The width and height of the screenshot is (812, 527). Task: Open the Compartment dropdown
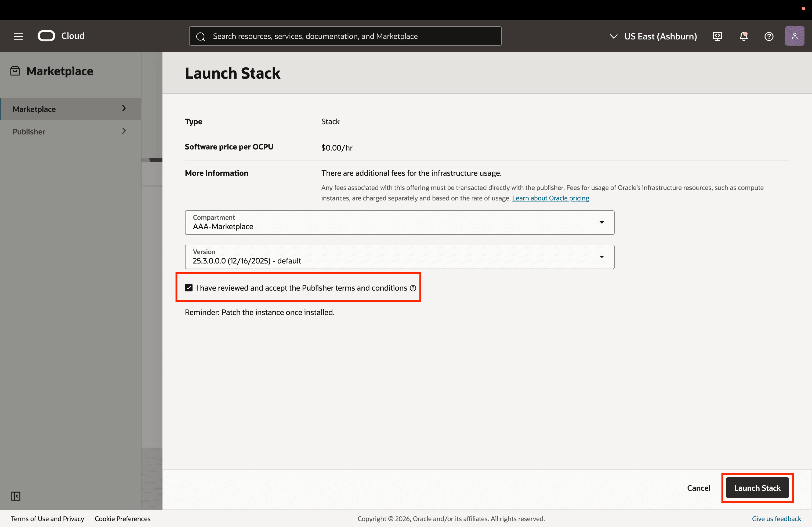(x=602, y=222)
